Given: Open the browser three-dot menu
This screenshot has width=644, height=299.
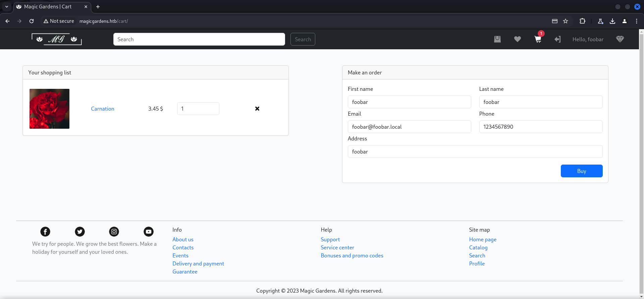Looking at the screenshot, I should pos(636,21).
